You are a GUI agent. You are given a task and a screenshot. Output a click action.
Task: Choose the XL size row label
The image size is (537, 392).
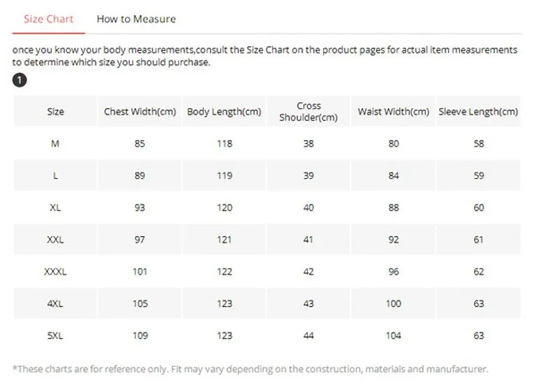(x=56, y=208)
